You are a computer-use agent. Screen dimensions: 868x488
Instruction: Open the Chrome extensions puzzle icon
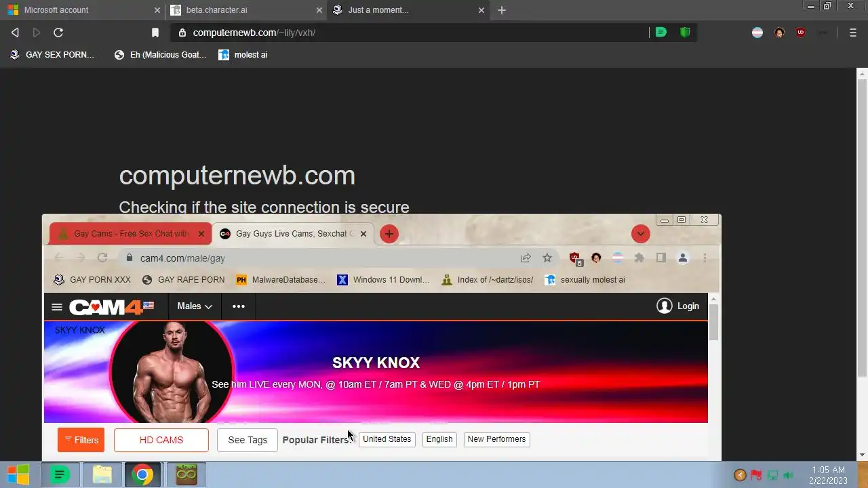[x=639, y=258]
